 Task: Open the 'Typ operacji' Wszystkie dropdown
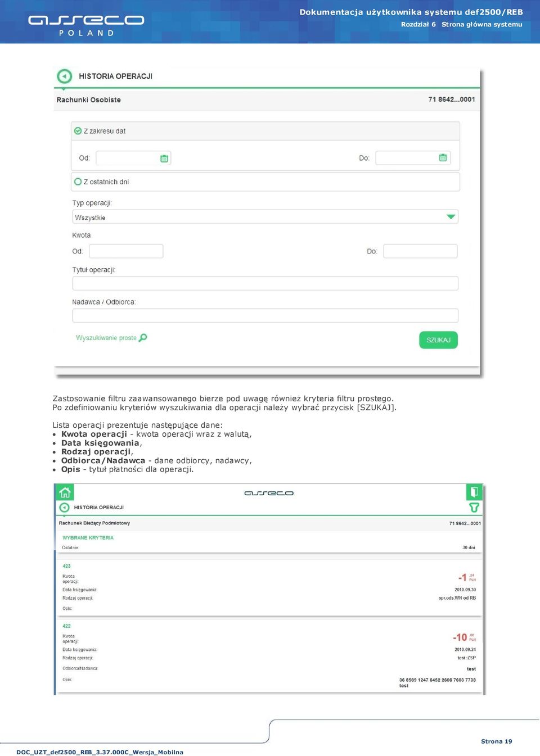(x=265, y=217)
